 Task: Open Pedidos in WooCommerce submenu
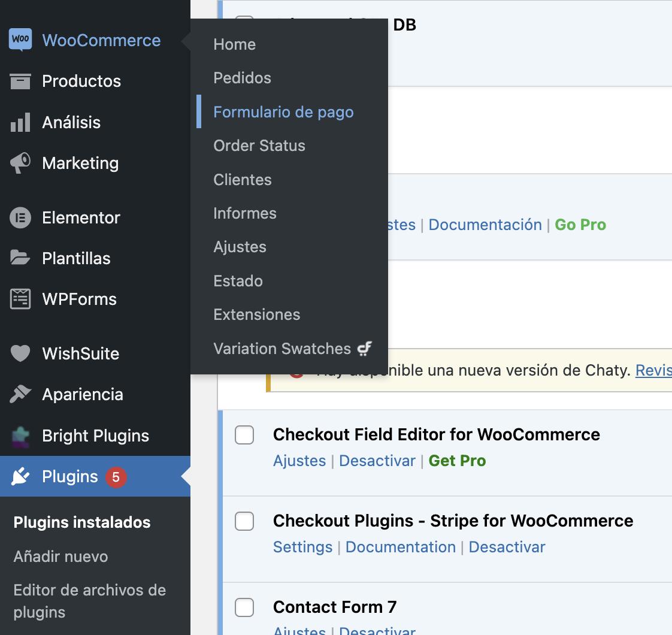(x=242, y=78)
